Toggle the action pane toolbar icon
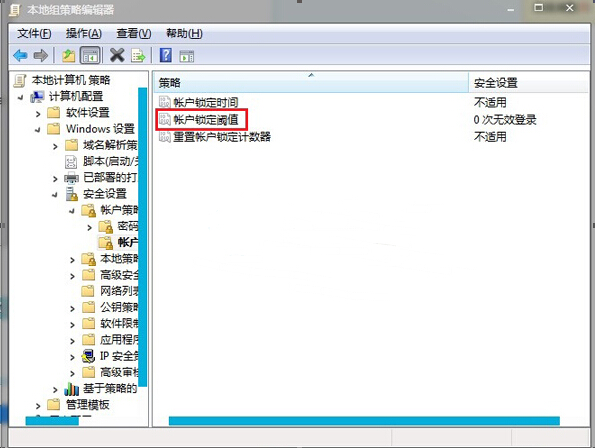Viewport: 595px width, 448px height. [186, 57]
